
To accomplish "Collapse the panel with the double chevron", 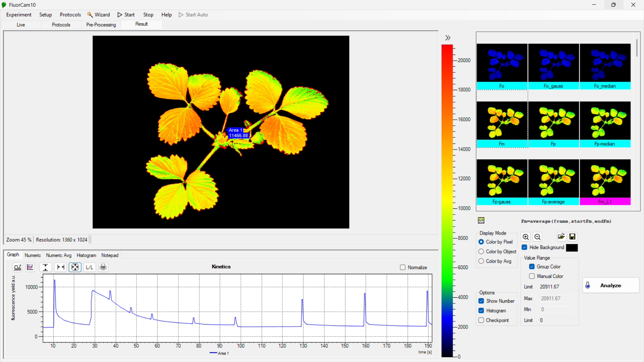I will coord(448,38).
